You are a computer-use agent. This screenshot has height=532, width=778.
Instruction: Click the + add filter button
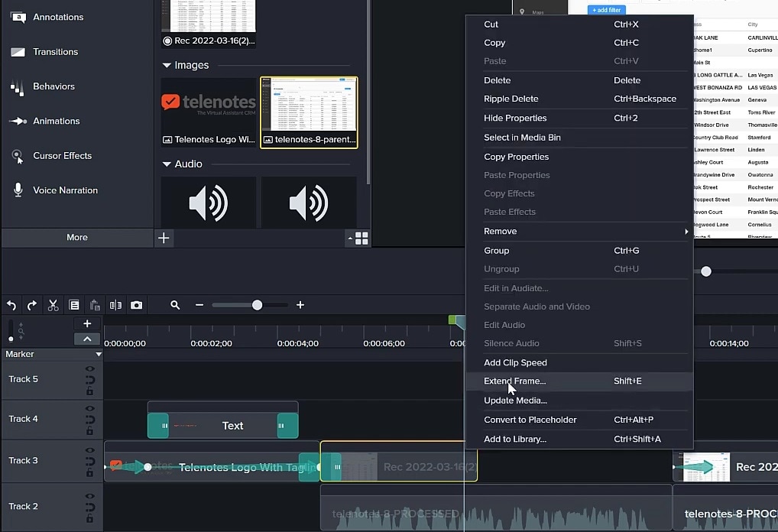pyautogui.click(x=606, y=10)
